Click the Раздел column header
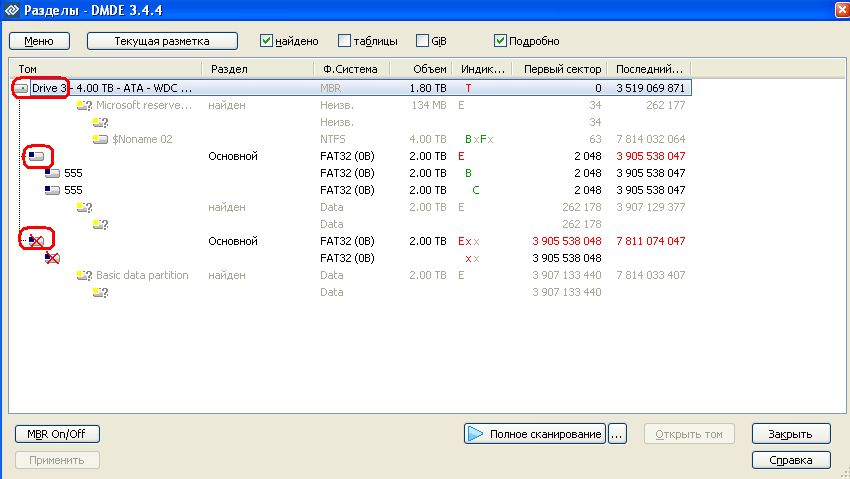This screenshot has height=479, width=850. (x=258, y=69)
